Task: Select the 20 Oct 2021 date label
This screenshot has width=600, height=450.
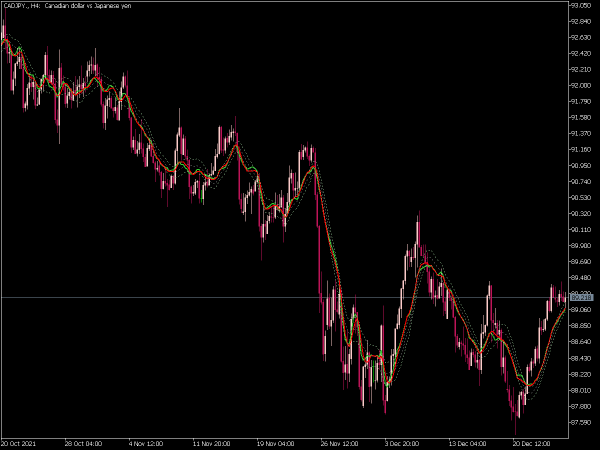Action: coord(19,444)
